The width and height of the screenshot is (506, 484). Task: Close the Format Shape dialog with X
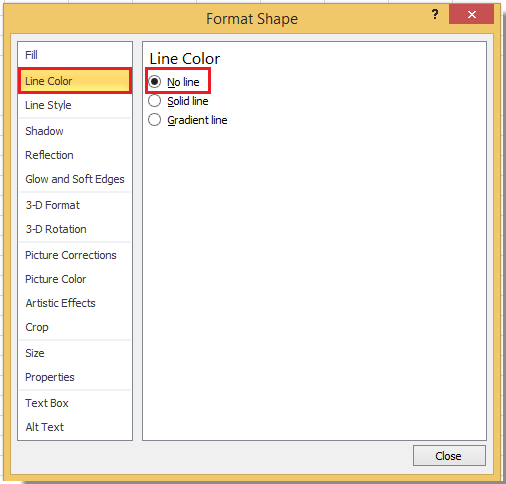(x=471, y=14)
